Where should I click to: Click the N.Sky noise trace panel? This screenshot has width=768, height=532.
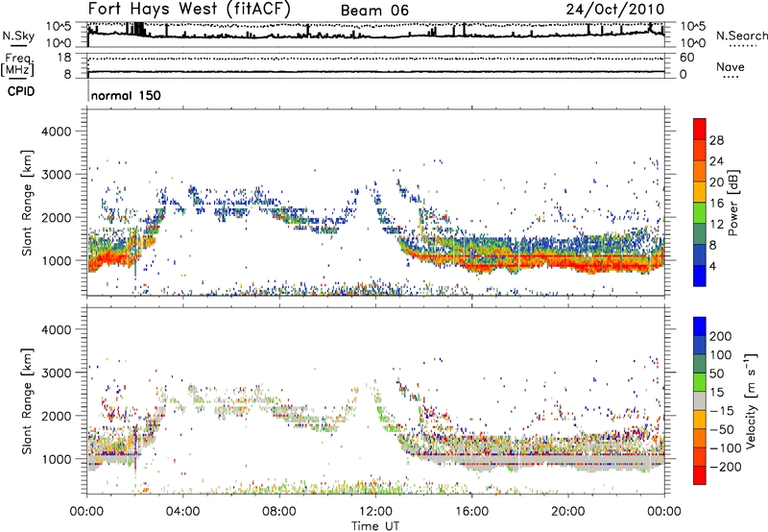pos(375,35)
